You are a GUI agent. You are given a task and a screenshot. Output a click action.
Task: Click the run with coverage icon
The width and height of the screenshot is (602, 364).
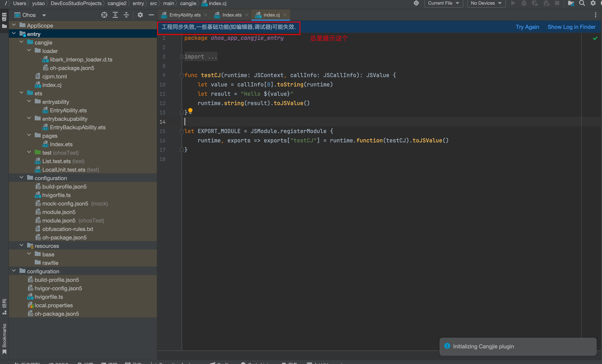535,3
